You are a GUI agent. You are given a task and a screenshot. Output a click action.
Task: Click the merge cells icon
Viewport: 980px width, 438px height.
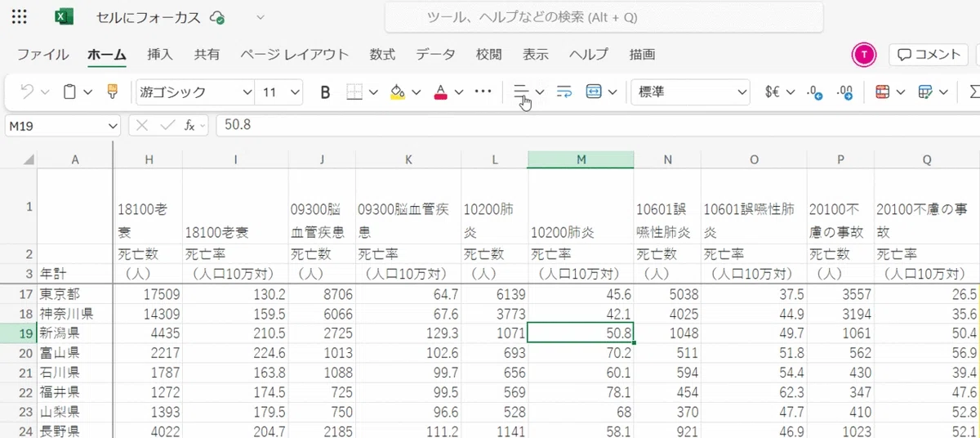[594, 92]
